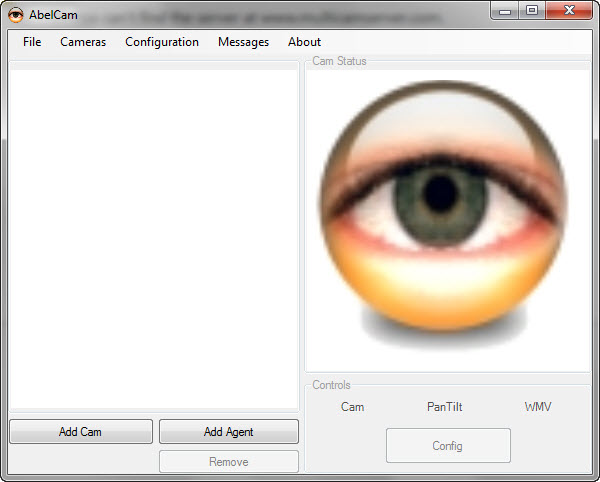Click the AbelCam eye icon in title bar

pyautogui.click(x=16, y=15)
